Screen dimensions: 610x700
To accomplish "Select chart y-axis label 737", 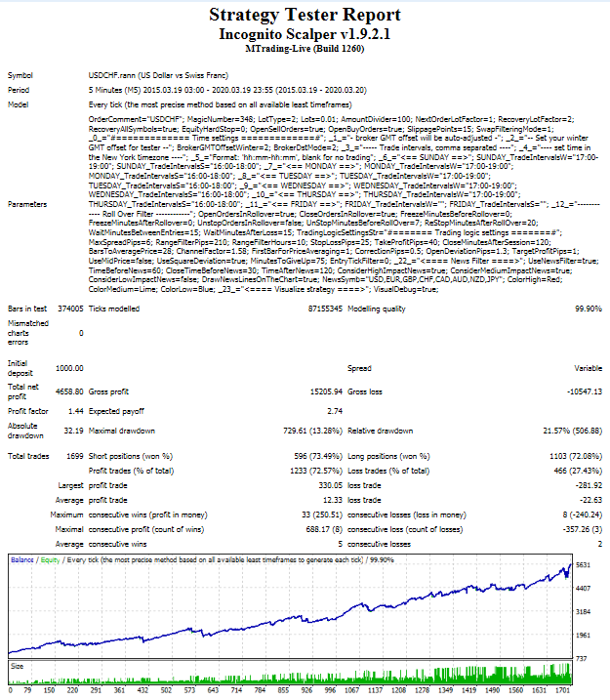I will click(x=582, y=658).
